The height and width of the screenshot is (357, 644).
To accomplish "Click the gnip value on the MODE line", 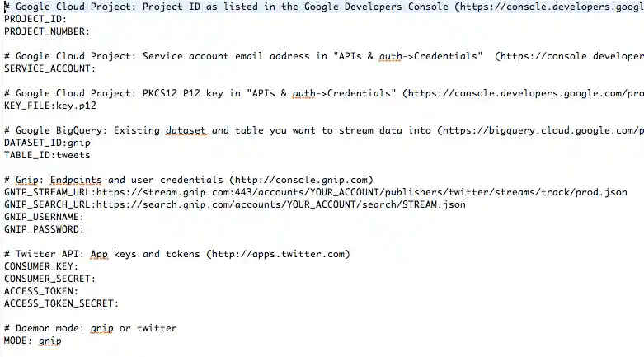I will click(x=49, y=341).
